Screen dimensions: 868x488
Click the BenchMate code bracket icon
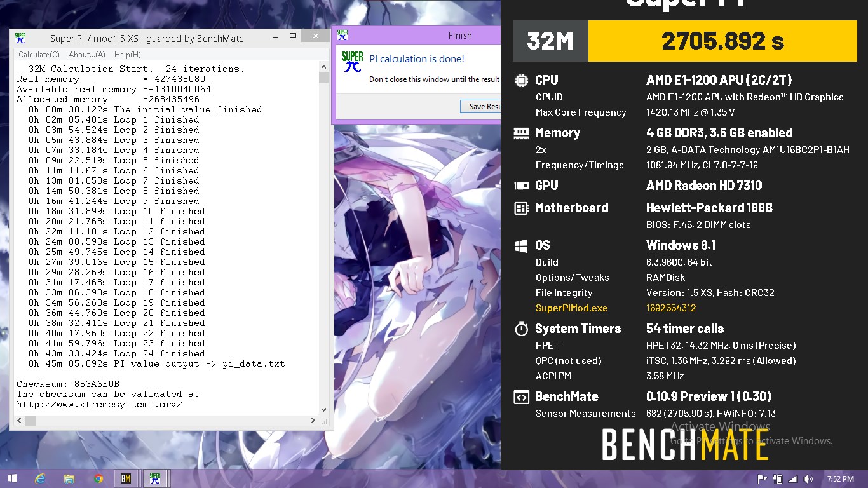click(x=521, y=397)
